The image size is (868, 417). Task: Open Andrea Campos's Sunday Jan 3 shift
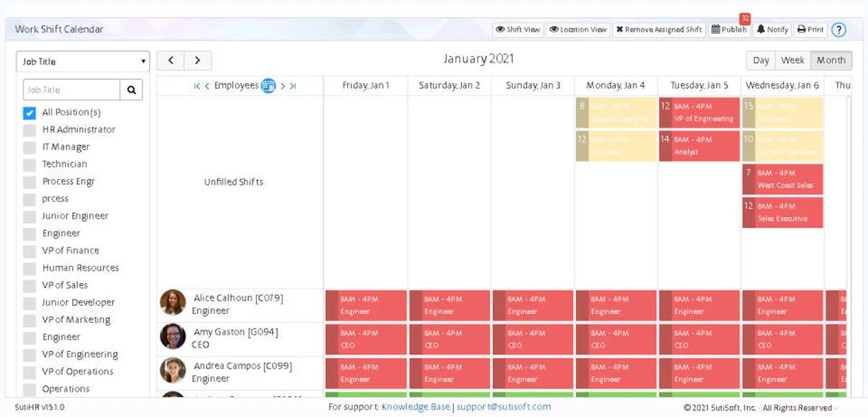coord(532,374)
